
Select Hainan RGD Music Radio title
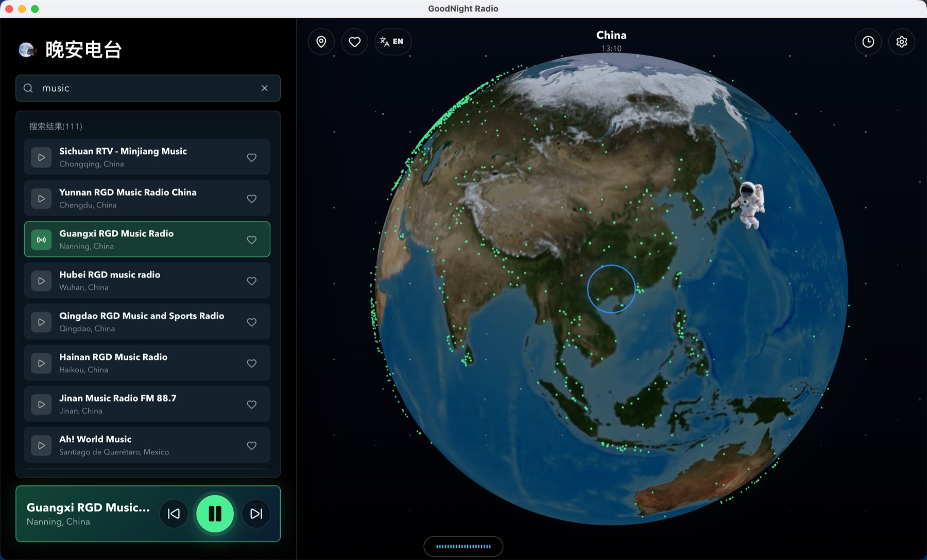pyautogui.click(x=113, y=357)
